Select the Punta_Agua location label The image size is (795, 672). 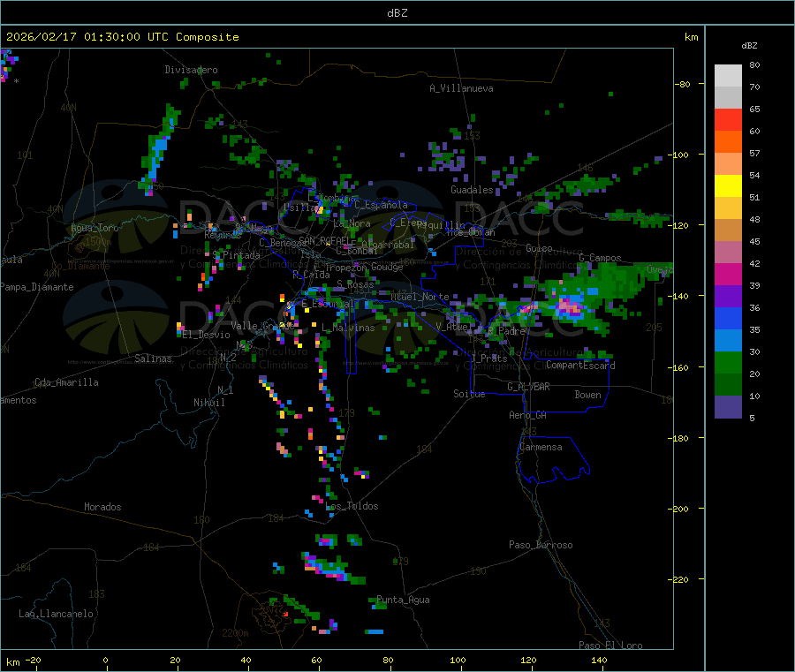point(403,600)
